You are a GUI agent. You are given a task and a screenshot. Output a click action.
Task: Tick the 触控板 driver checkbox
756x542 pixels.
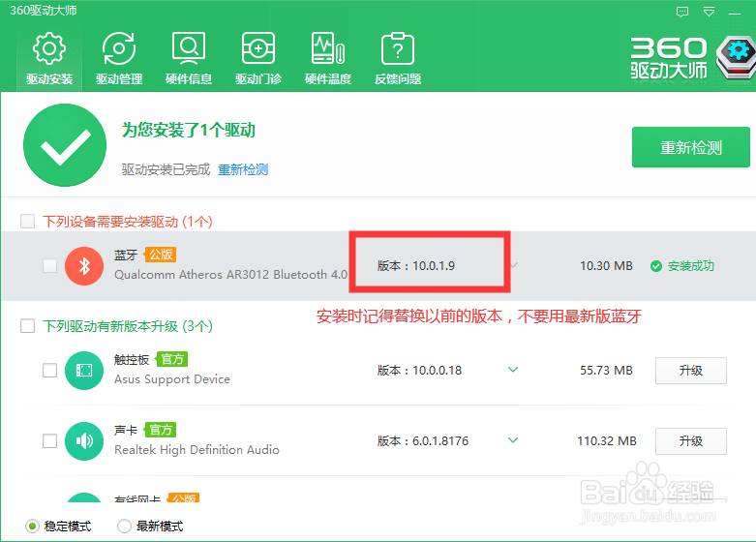point(49,371)
